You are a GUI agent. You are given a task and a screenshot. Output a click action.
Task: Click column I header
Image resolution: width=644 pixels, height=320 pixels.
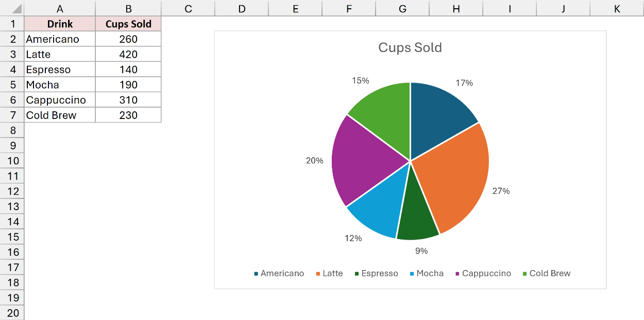pos(510,8)
